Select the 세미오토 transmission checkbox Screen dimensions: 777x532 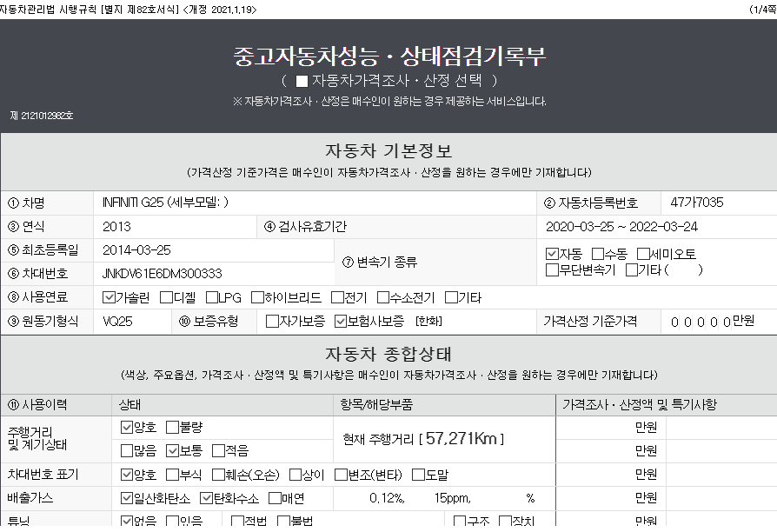[643, 254]
